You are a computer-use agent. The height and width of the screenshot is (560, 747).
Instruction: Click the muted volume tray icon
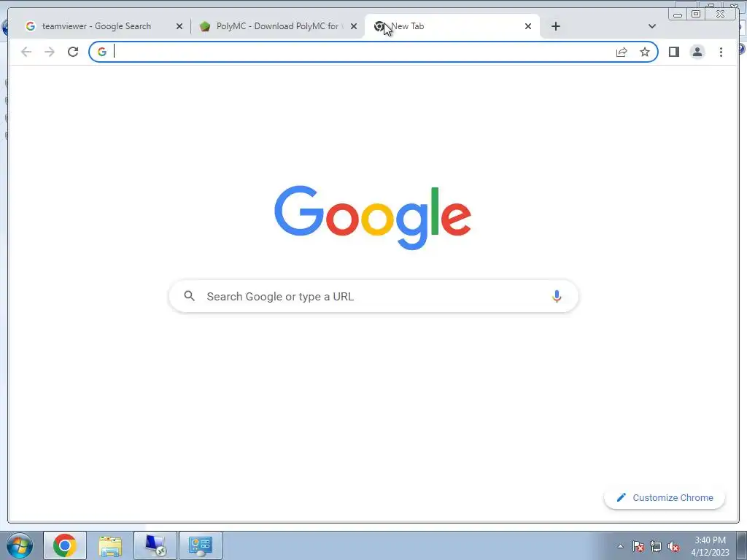673,547
